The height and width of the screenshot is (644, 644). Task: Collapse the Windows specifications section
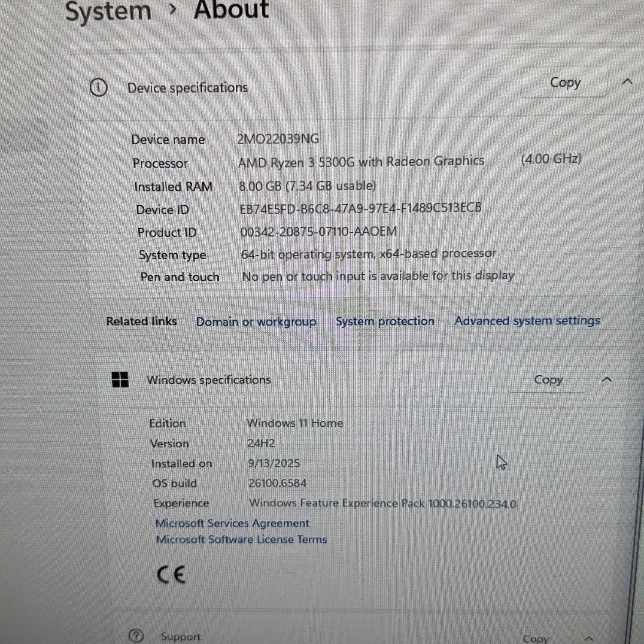point(607,380)
